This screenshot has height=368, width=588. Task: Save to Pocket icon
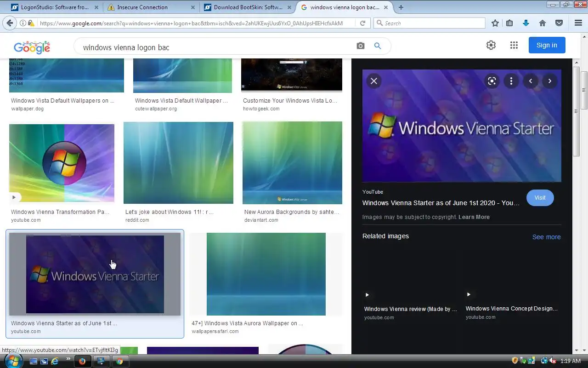(x=559, y=23)
